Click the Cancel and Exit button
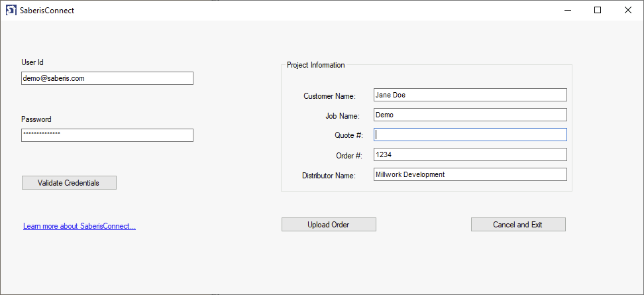Image resolution: width=644 pixels, height=295 pixels. 518,225
